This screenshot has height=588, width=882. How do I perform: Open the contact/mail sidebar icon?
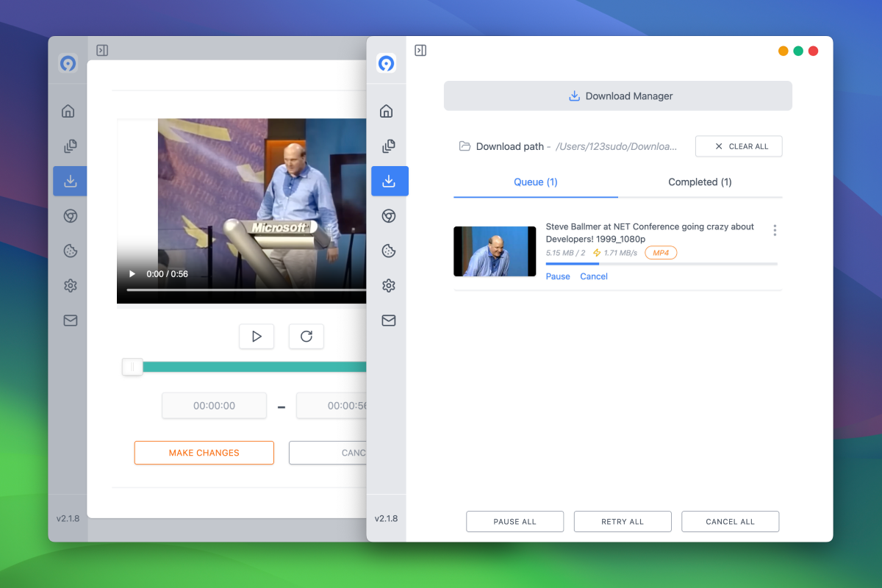pos(388,320)
